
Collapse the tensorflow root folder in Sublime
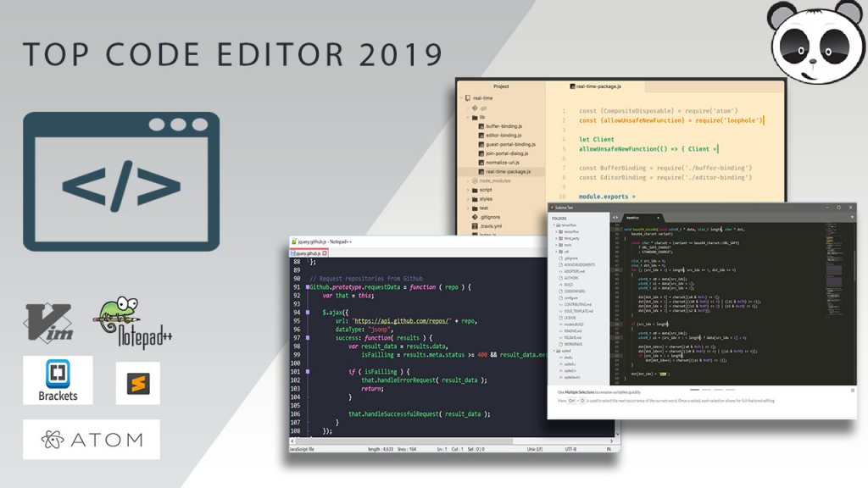click(x=555, y=225)
